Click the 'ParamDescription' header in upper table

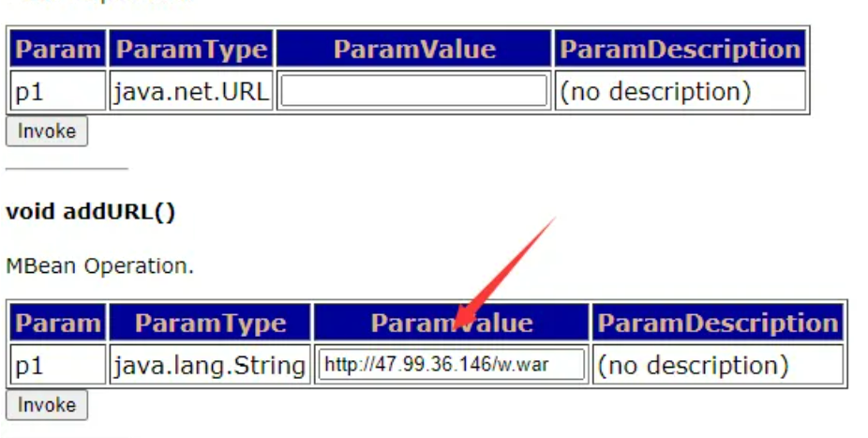tap(681, 49)
